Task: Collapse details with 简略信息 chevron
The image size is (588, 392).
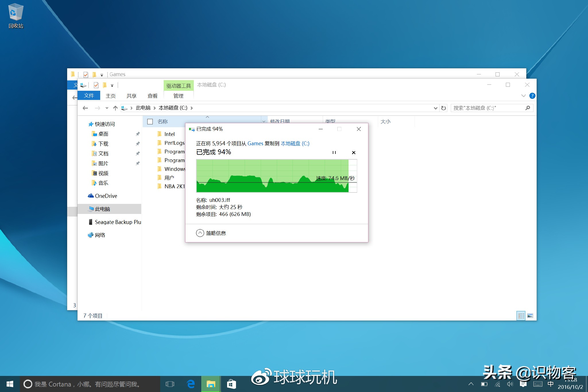Action: [x=200, y=233]
